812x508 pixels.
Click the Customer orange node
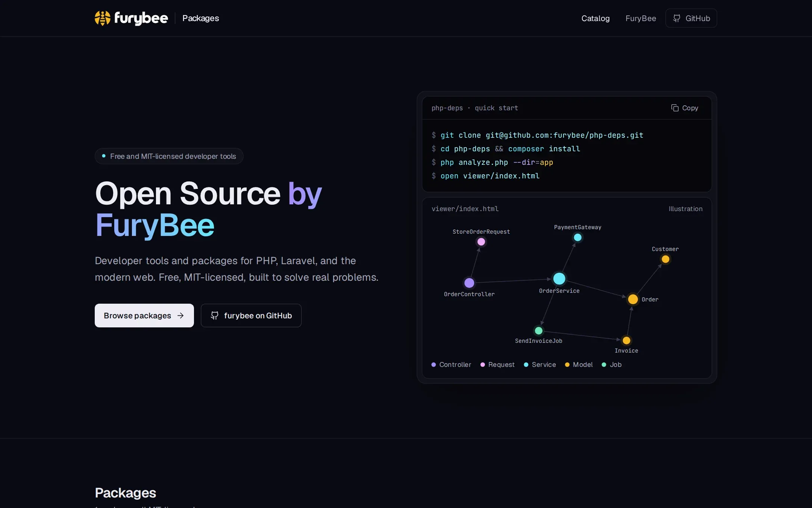(665, 259)
